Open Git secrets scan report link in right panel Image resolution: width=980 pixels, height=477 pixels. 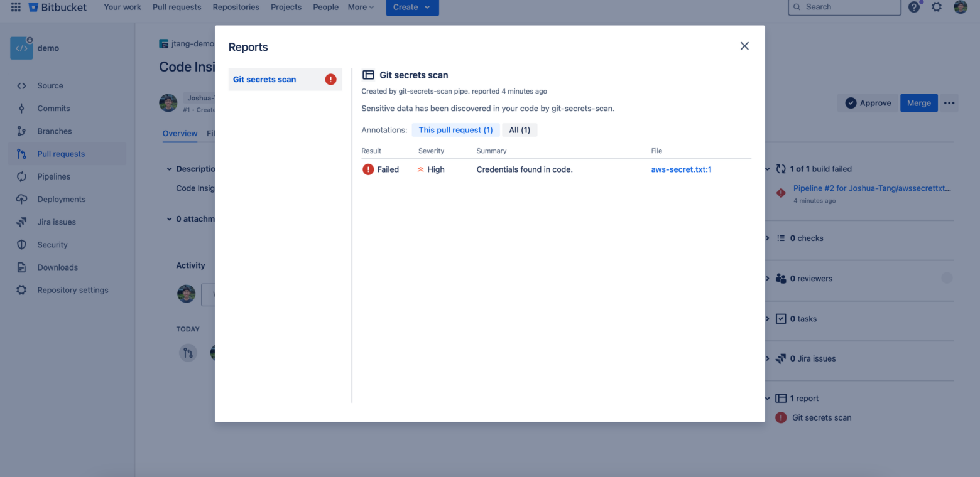tap(822, 417)
